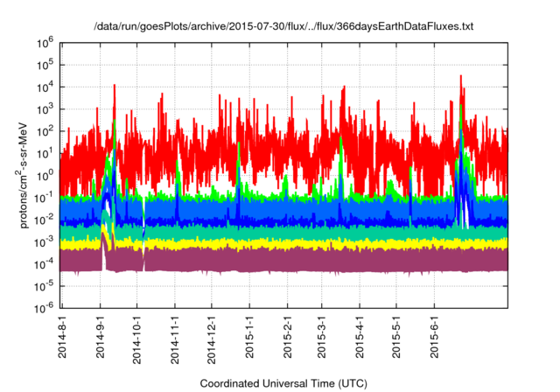Image resolution: width=560 pixels, height=392 pixels.
Task: Click the 10^-2 y-axis label
Action: (45, 220)
